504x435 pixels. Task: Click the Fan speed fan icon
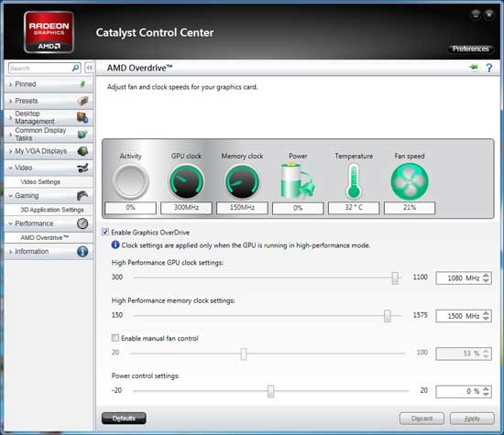click(410, 181)
